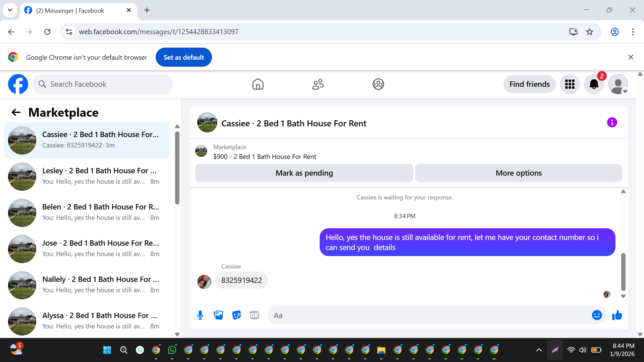Click the message text field
644x362 pixels.
point(429,315)
